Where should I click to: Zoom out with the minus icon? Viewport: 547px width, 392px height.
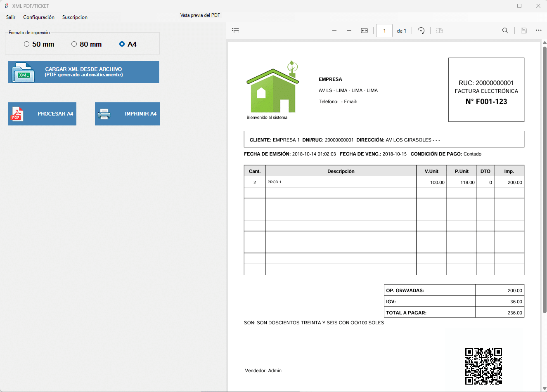click(x=334, y=31)
